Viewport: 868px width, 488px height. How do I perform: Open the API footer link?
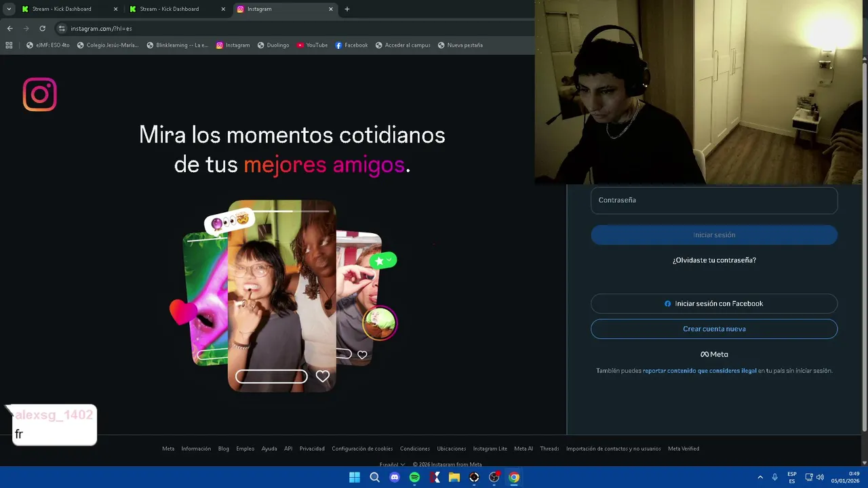(288, 449)
